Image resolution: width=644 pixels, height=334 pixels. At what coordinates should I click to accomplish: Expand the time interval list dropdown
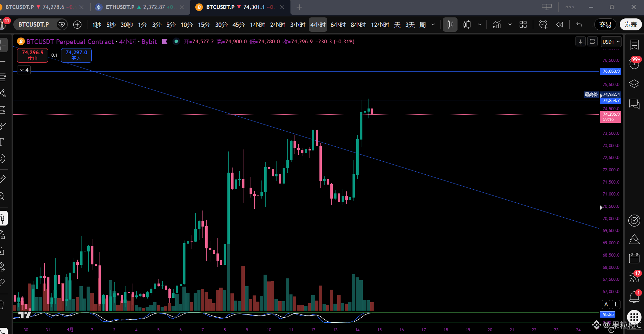[433, 25]
